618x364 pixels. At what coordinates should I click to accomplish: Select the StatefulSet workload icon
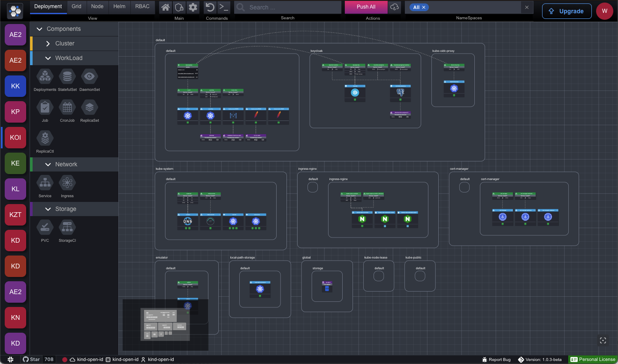click(x=67, y=77)
